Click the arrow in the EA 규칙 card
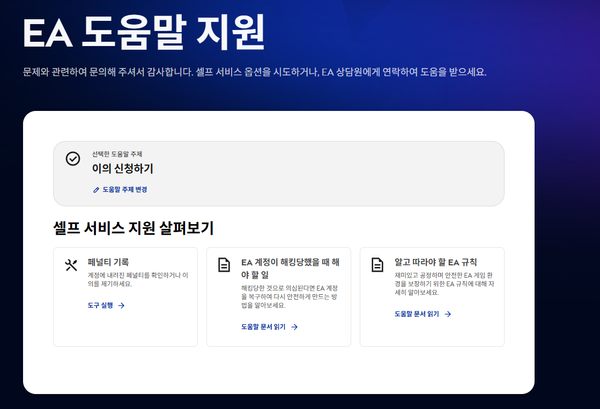This screenshot has width=600, height=409. tap(448, 313)
